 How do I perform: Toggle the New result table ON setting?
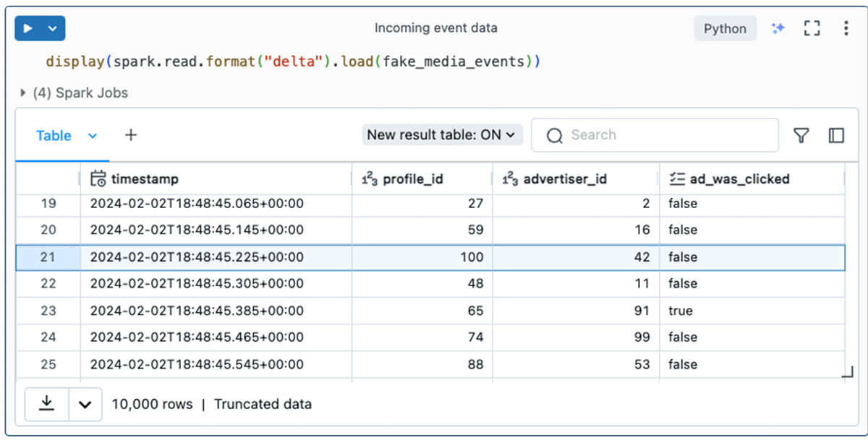(x=441, y=135)
